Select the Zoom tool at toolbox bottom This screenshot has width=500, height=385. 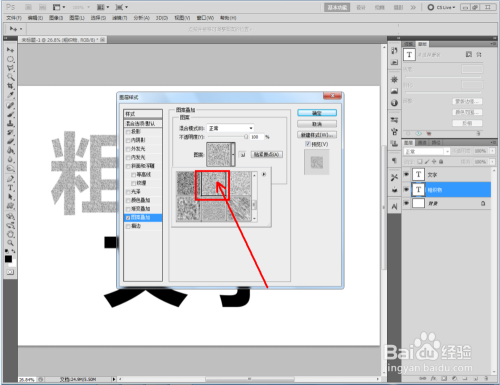[10, 243]
